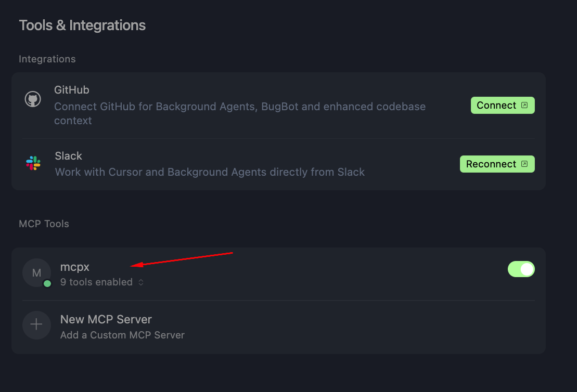
Task: Reconnect the Slack integration
Action: click(497, 164)
